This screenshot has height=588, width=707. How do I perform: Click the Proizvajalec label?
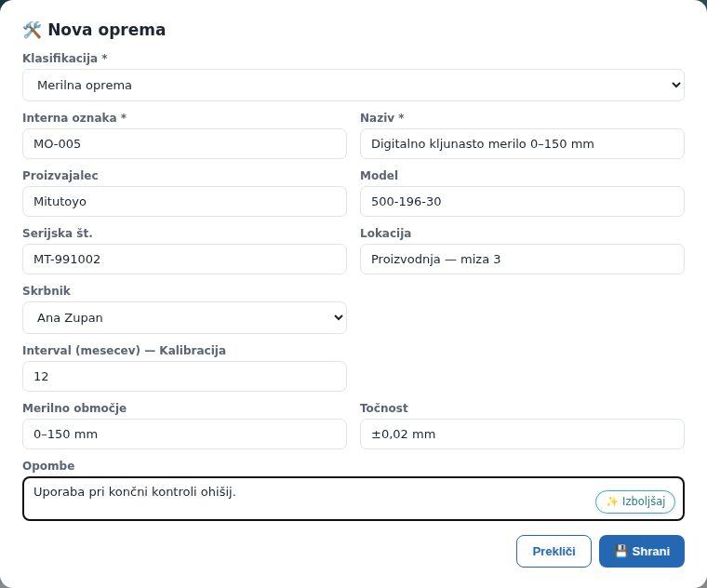(60, 176)
